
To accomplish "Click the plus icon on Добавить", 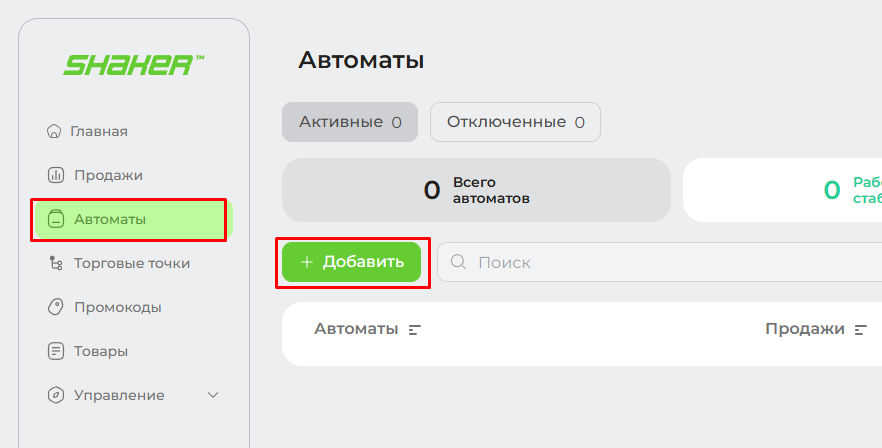I will 307,262.
